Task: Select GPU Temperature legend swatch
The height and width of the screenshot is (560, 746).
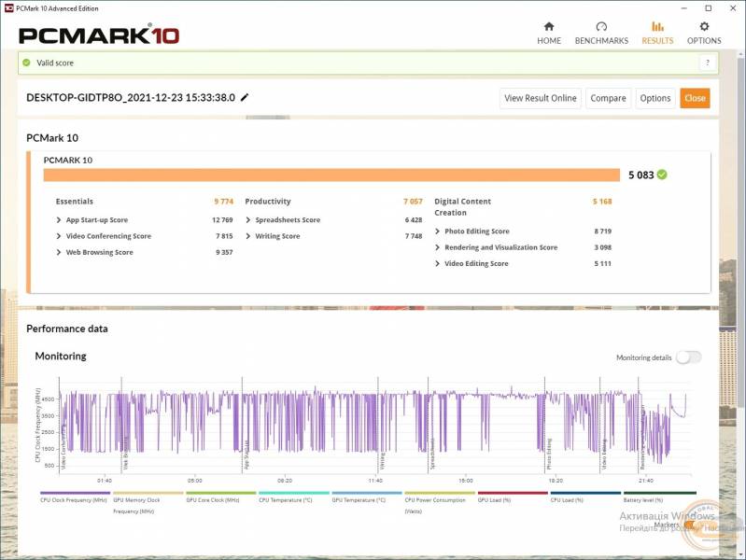Action: point(367,493)
